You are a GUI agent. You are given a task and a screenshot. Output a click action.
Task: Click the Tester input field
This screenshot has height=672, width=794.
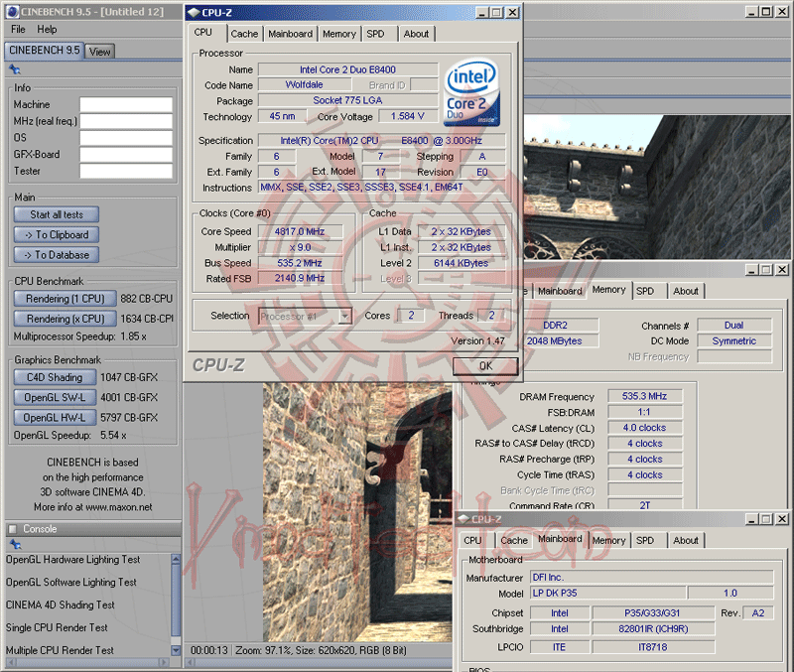coord(126,171)
